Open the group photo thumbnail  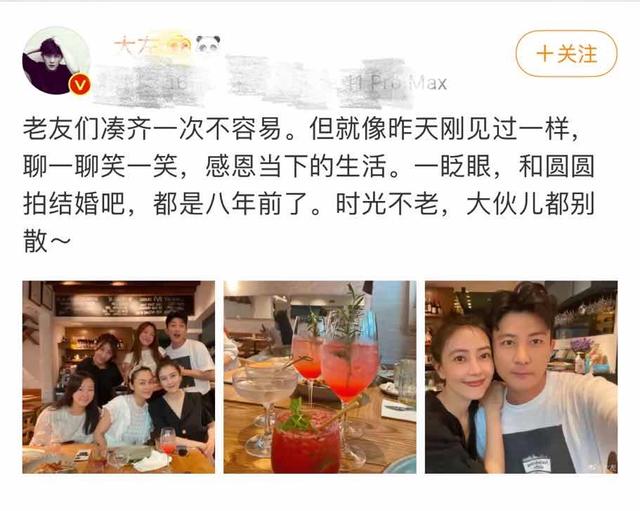tap(118, 377)
